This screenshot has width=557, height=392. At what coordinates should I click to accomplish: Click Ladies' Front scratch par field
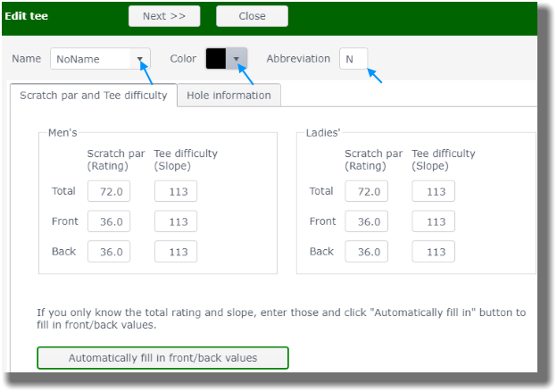point(366,221)
